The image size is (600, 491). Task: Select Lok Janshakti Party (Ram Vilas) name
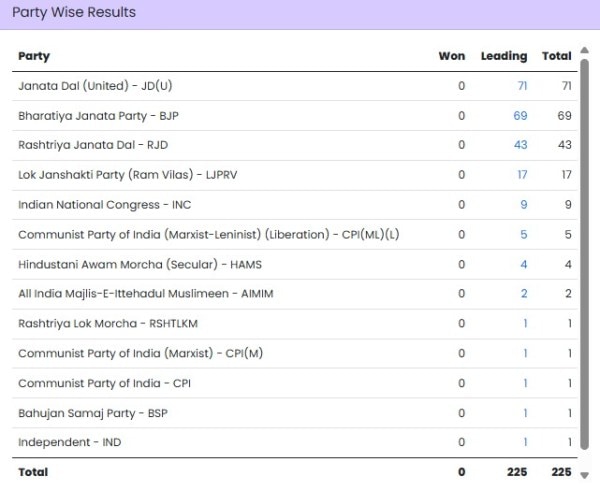point(127,175)
